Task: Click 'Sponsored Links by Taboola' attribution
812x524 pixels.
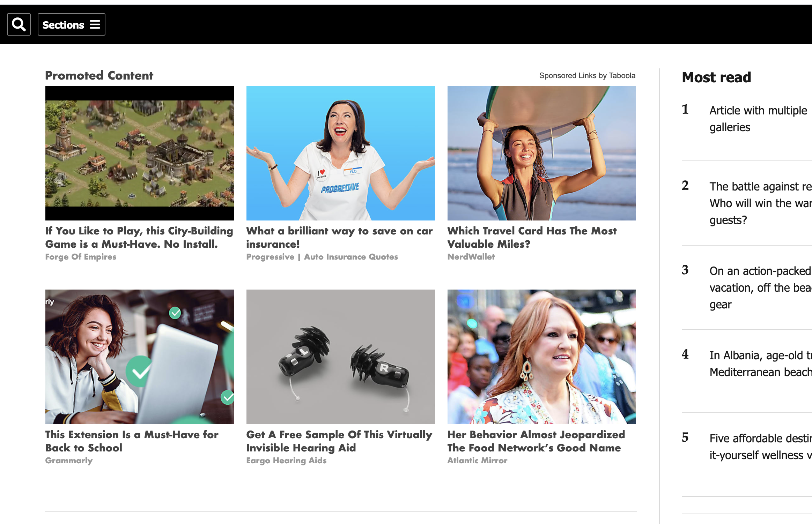Action: (x=587, y=76)
